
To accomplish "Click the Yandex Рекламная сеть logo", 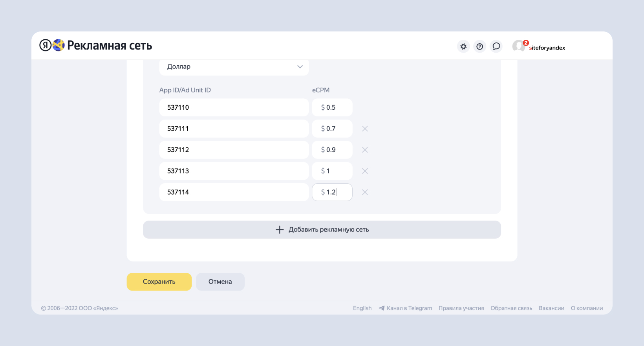I will coord(95,46).
